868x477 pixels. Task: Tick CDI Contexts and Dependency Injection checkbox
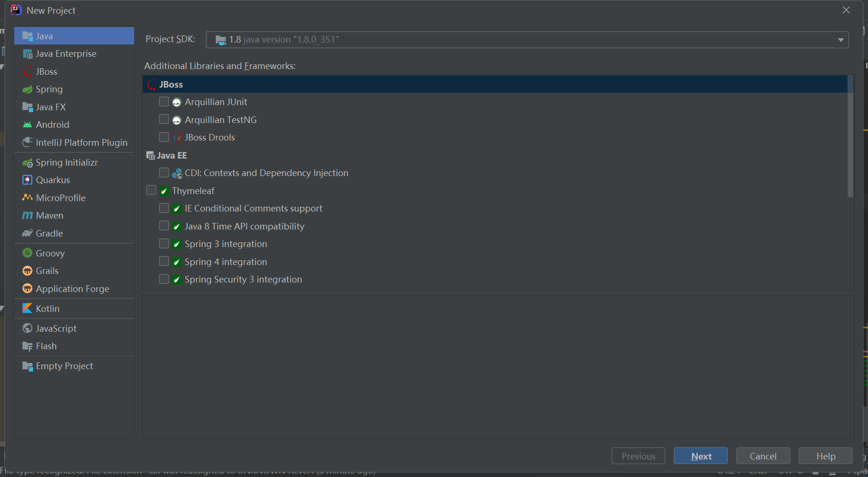coord(164,173)
